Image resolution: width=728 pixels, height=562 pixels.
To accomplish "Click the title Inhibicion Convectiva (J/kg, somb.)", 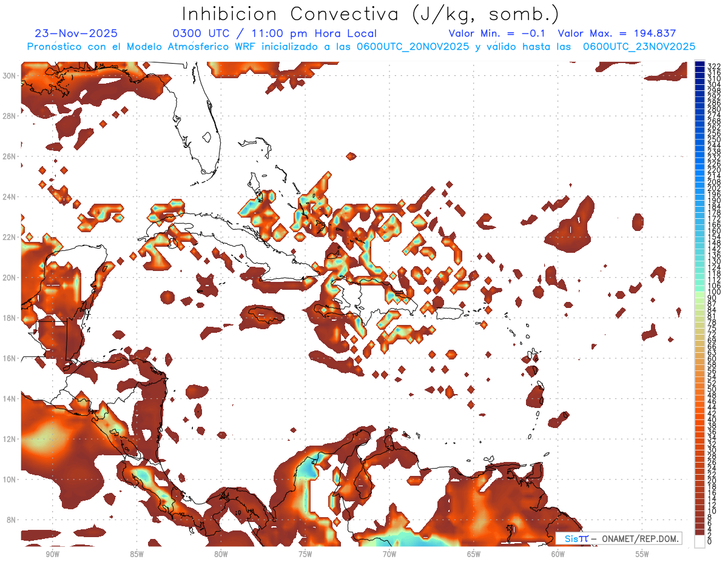I will coord(371,15).
